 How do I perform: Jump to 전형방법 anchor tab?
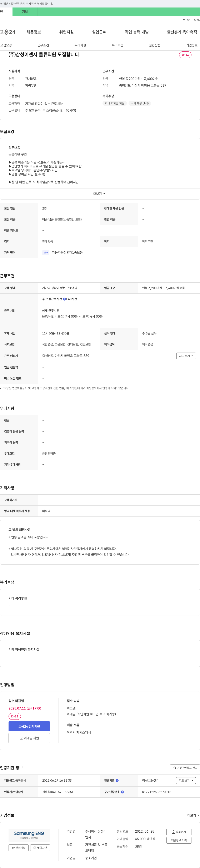coord(154,45)
